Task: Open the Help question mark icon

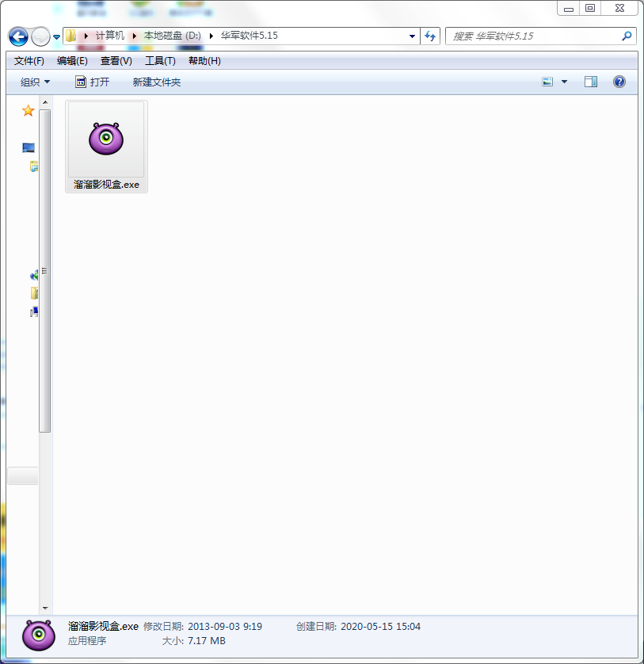Action: (619, 82)
